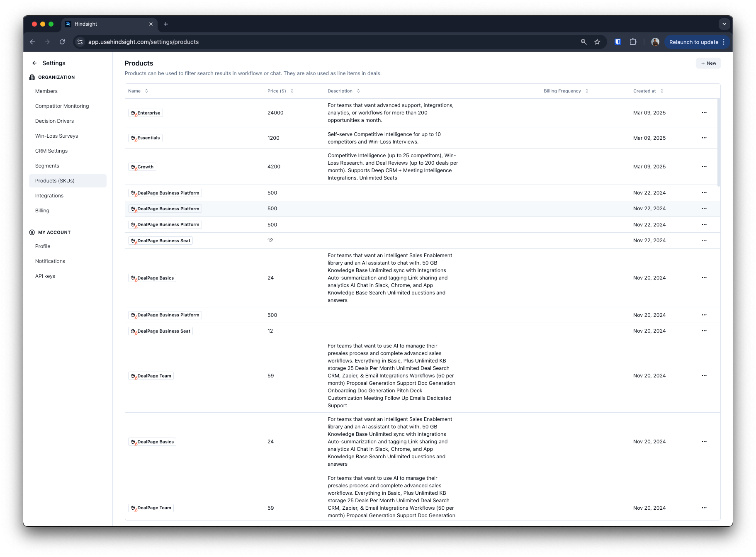
Task: Open the tab search chevron dropdown
Action: point(724,24)
